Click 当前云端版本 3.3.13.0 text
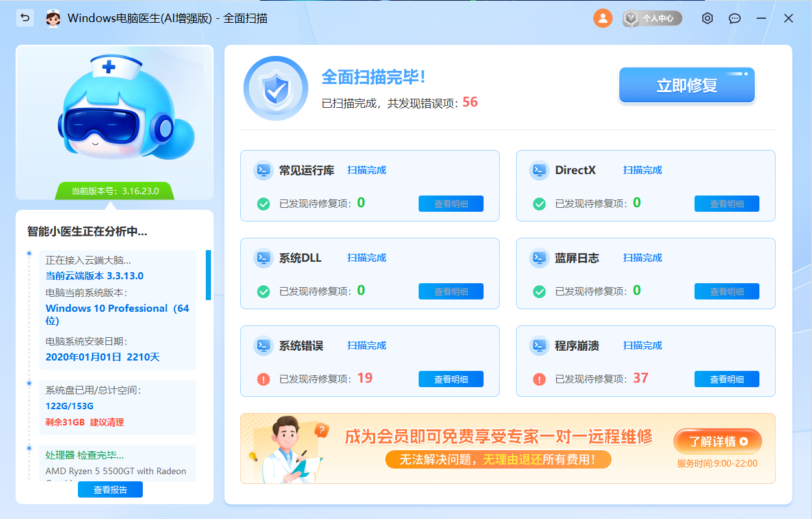 [95, 275]
